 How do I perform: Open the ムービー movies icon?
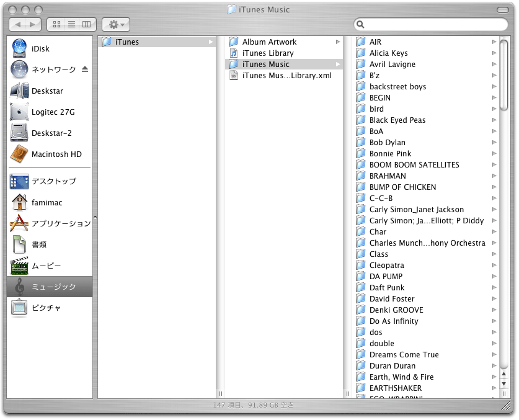pos(19,266)
